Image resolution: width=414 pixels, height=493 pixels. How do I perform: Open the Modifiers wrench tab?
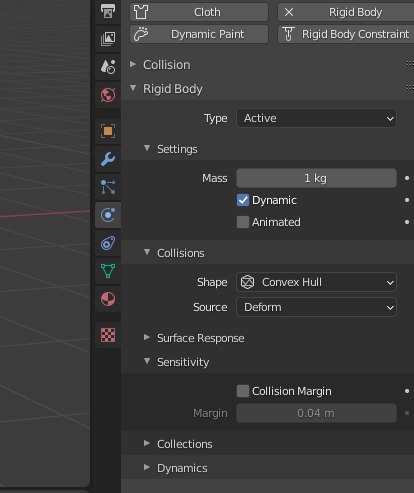(108, 159)
